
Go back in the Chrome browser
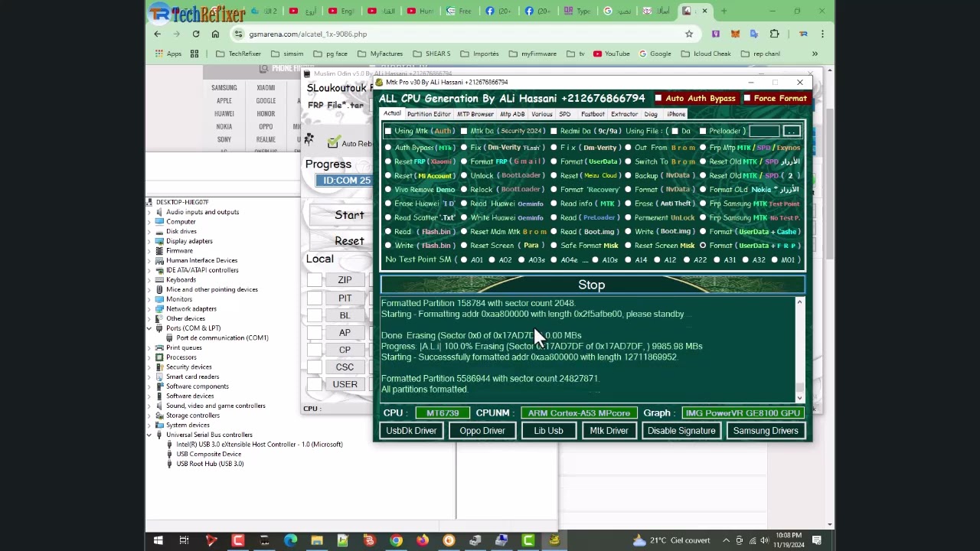[158, 34]
